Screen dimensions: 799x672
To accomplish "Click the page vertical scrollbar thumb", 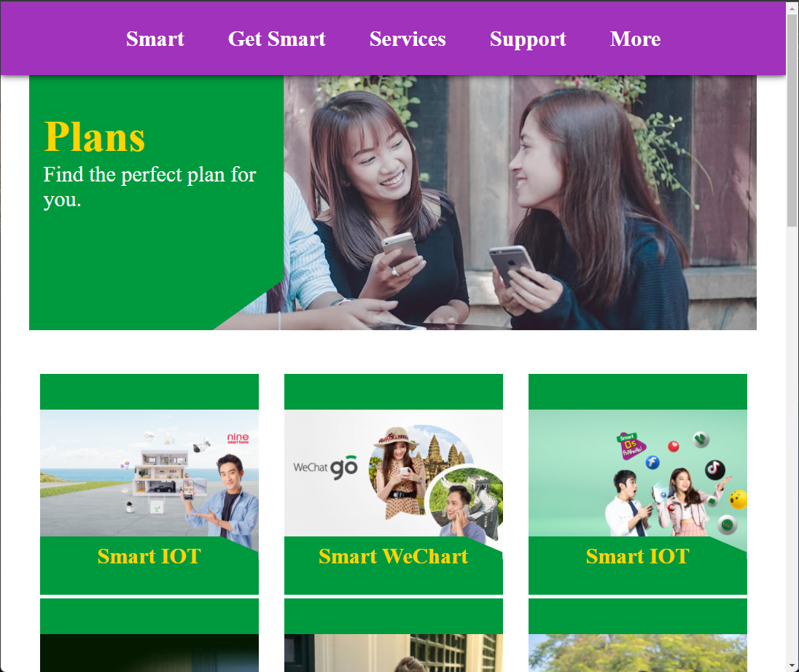I will point(792,120).
